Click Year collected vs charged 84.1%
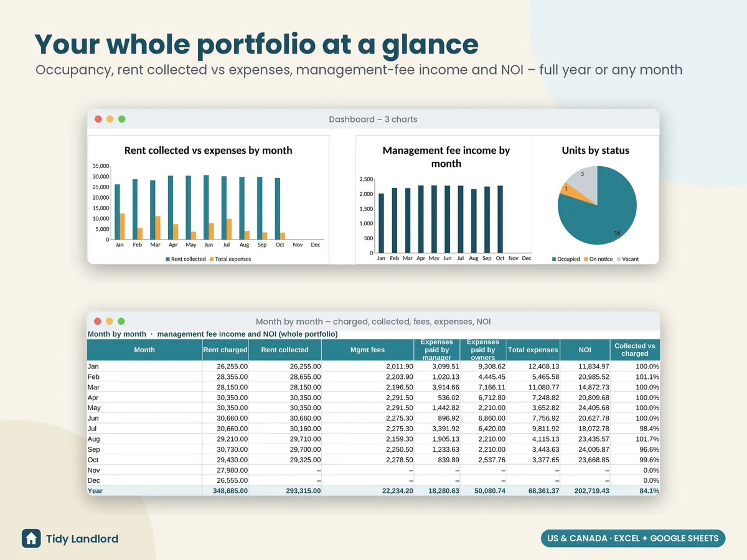Image resolution: width=747 pixels, height=560 pixels. pyautogui.click(x=635, y=490)
